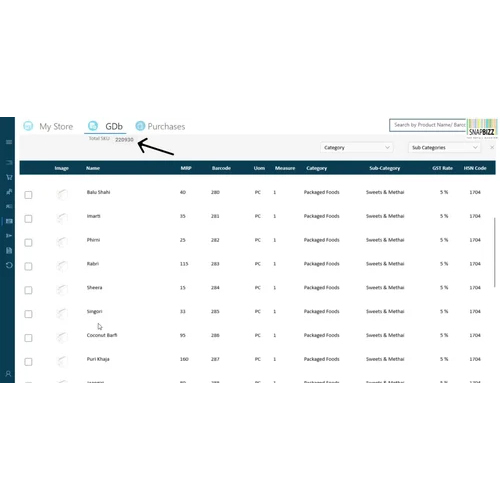Open the hamburger menu in the sidebar
This screenshot has width=500, height=500.
pyautogui.click(x=9, y=142)
